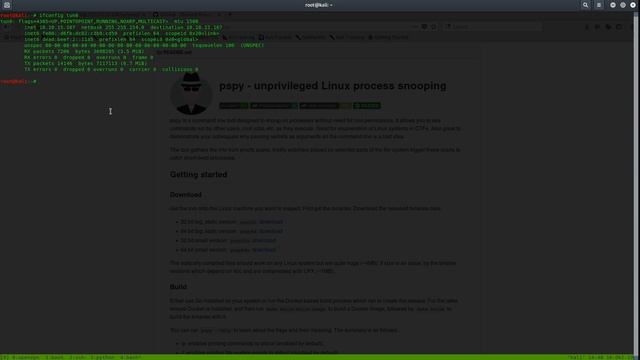
Task: Click the 'ifconfig tun0' command text in terminal
Action: tap(59, 15)
